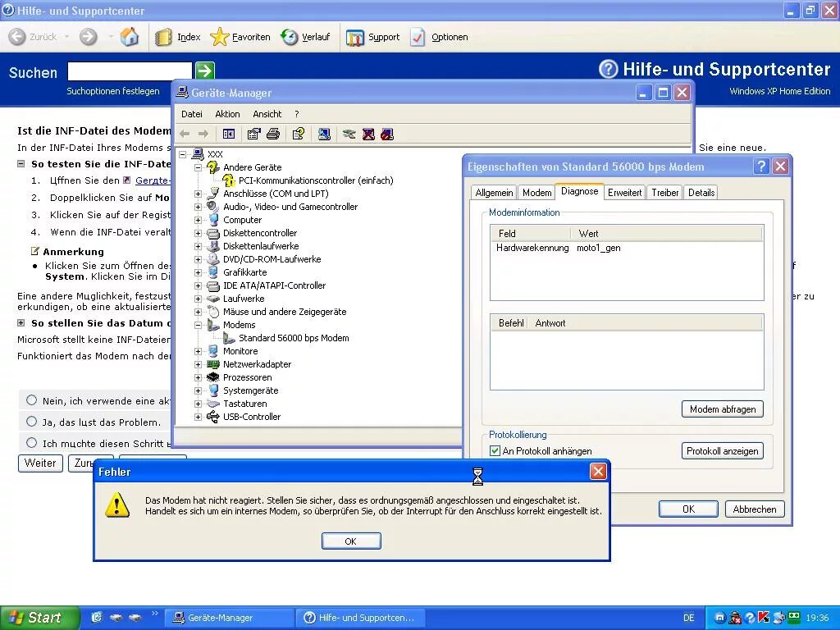Click the properties icon in Geräte-Manager toolbar

coord(254,134)
